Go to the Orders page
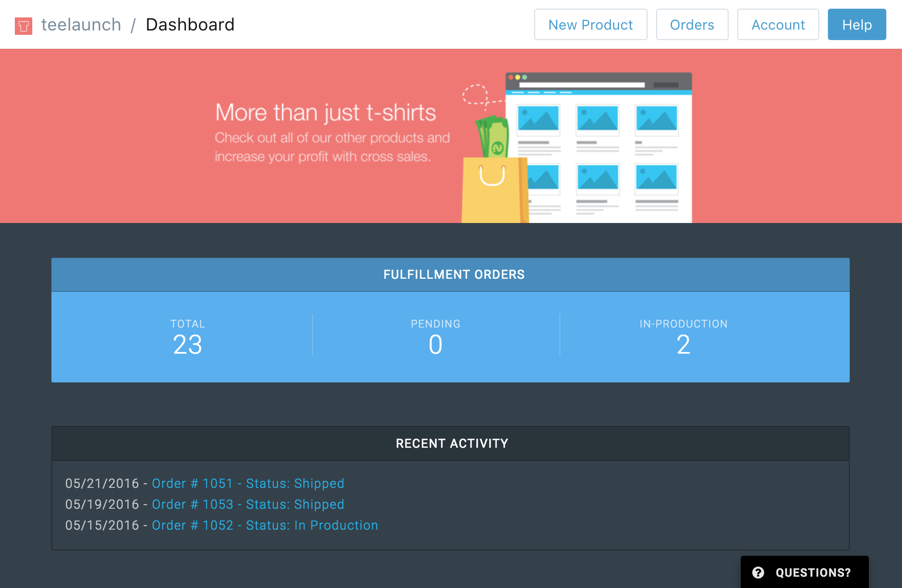902x588 pixels. tap(692, 25)
